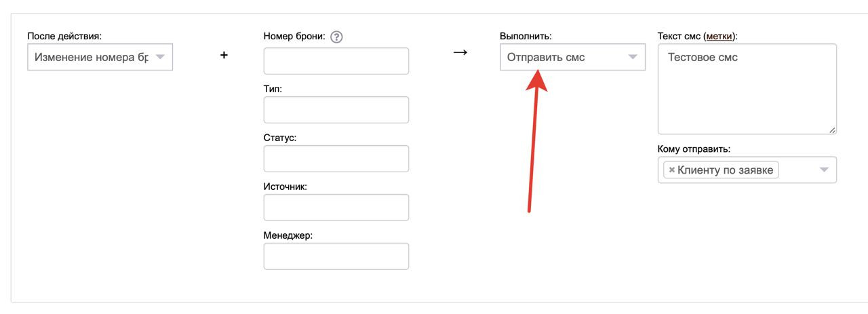Focus the Номер брони input field
Screen dimensions: 868x314
pos(336,61)
